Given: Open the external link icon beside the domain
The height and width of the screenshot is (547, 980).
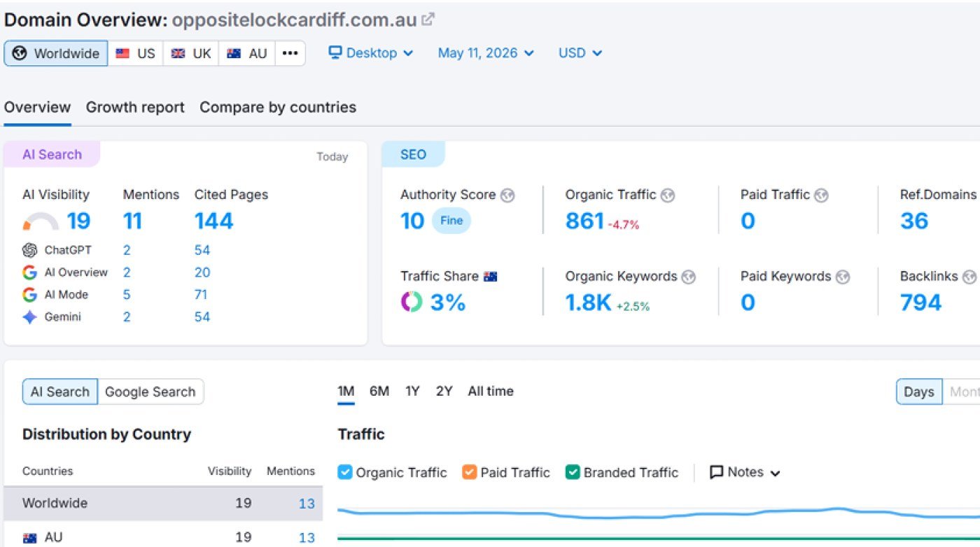Looking at the screenshot, I should click(x=428, y=20).
